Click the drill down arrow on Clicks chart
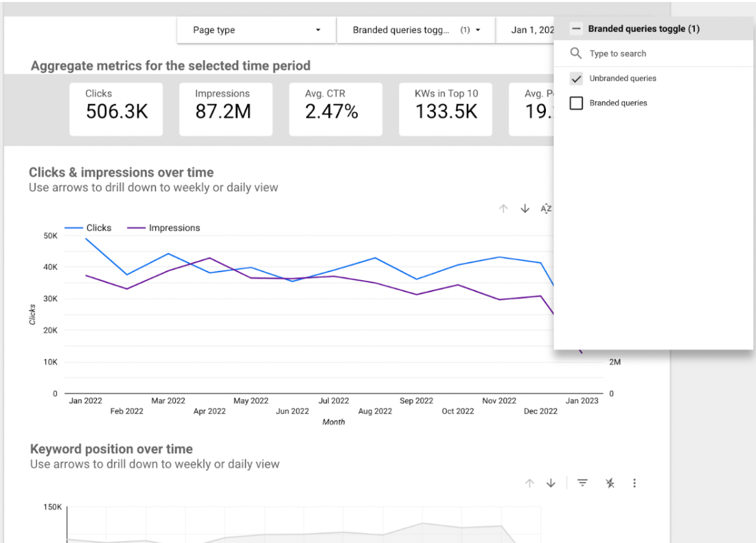756x543 pixels. tap(525, 208)
